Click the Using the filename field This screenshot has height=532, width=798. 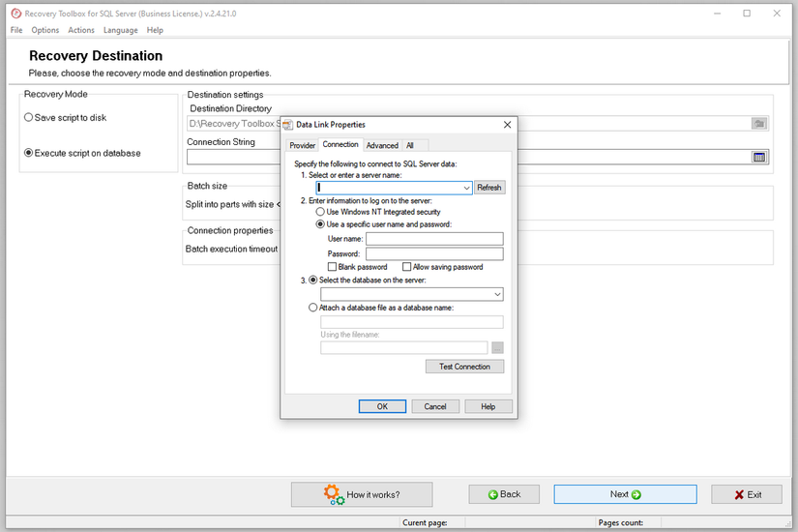[404, 347]
